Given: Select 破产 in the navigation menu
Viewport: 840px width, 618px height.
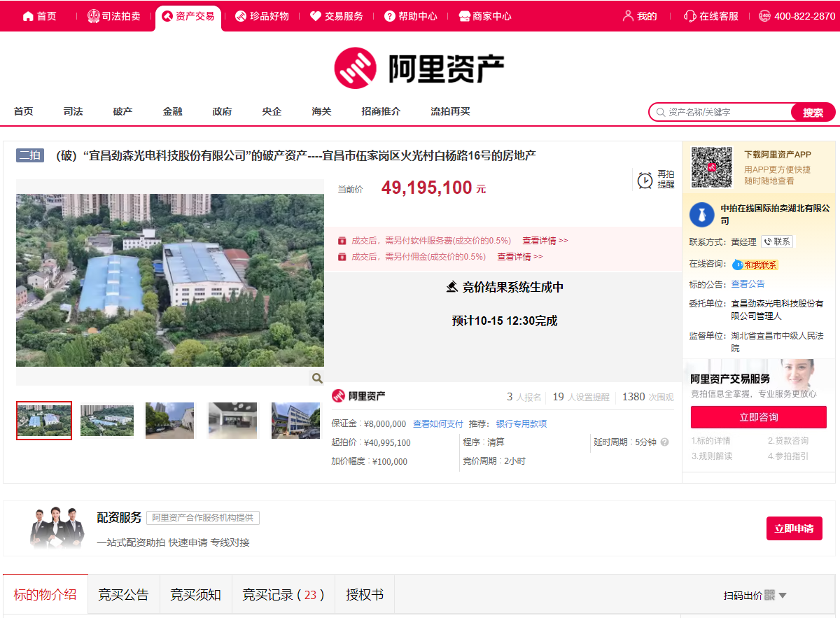Looking at the screenshot, I should (122, 111).
